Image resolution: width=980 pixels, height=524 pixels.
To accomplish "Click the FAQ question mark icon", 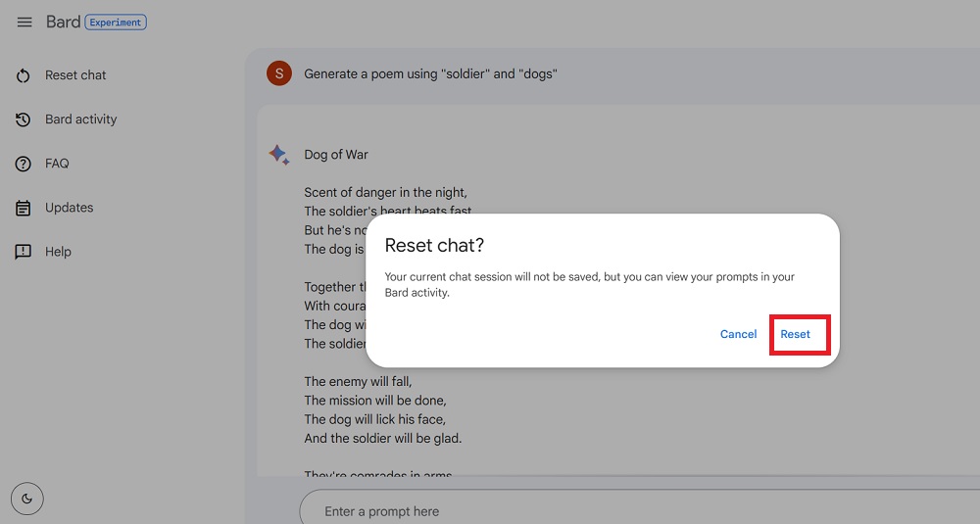I will 24,164.
